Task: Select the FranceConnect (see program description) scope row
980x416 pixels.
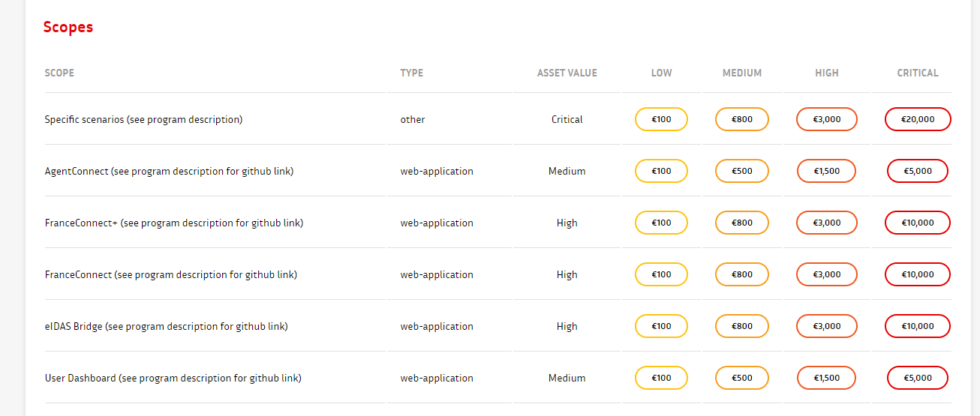Action: coord(171,274)
